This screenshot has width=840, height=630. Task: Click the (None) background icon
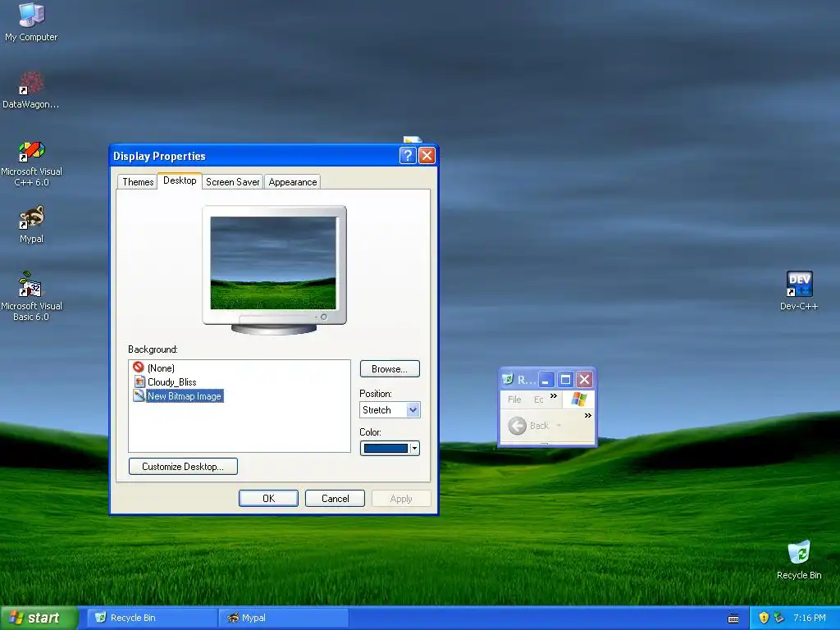point(138,367)
